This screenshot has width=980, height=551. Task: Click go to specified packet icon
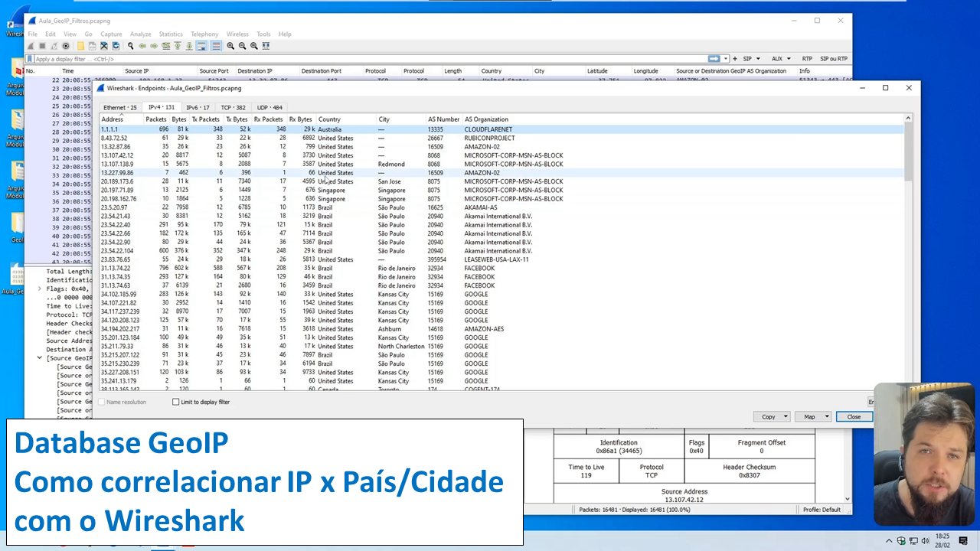pyautogui.click(x=166, y=46)
